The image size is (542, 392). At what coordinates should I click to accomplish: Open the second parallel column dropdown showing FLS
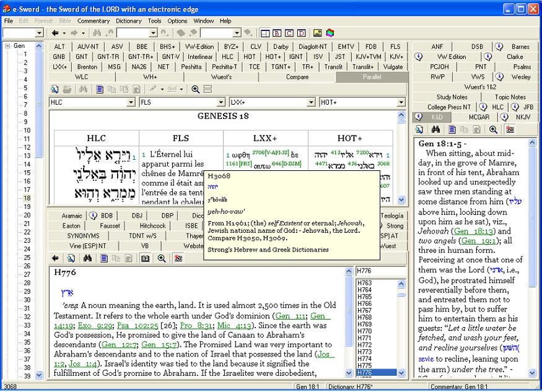click(221, 102)
